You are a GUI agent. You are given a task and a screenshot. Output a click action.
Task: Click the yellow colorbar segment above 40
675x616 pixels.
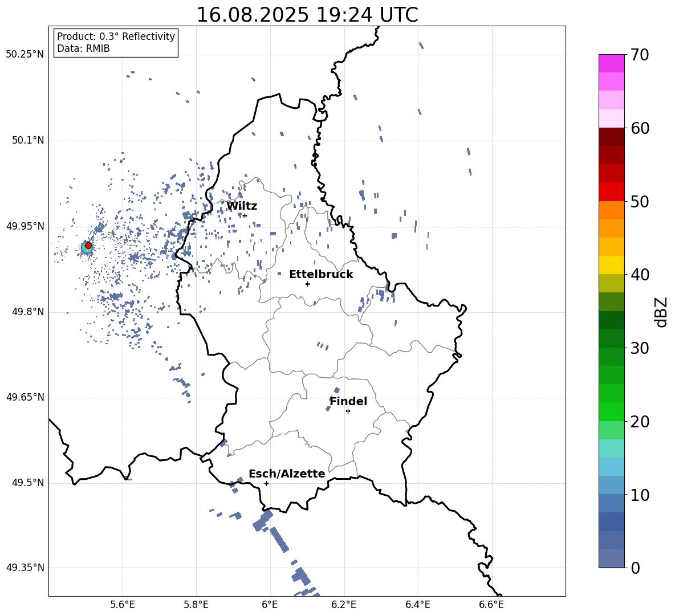612,265
